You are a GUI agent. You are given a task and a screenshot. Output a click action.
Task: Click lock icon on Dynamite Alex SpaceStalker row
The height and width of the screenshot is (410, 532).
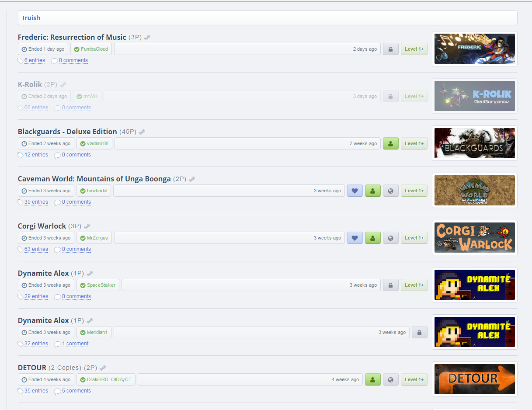pyautogui.click(x=391, y=285)
